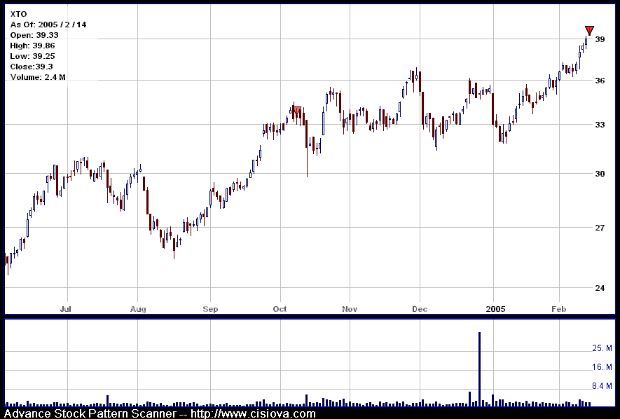Click the 33 price axis label
Viewport: 620px width, 419px height.
click(600, 125)
